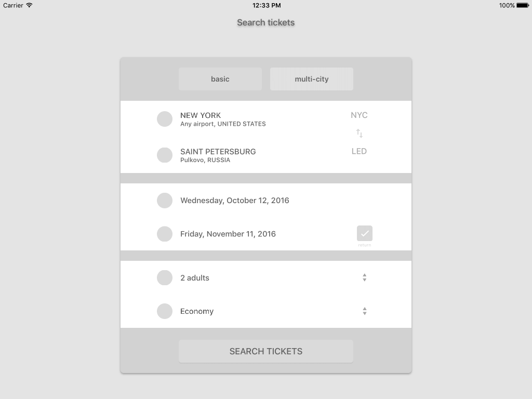Click the circle icon beside SAINT PETERSBURG

pos(165,155)
